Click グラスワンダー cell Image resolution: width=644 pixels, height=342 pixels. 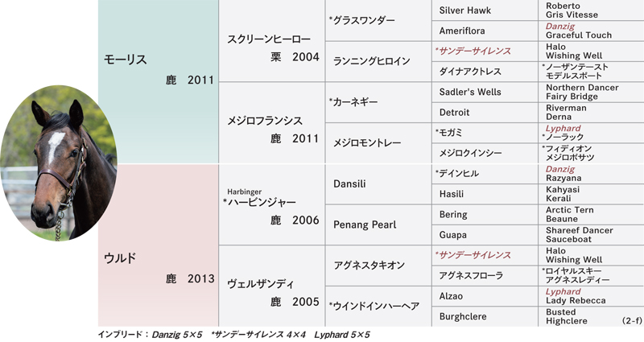tap(378, 20)
